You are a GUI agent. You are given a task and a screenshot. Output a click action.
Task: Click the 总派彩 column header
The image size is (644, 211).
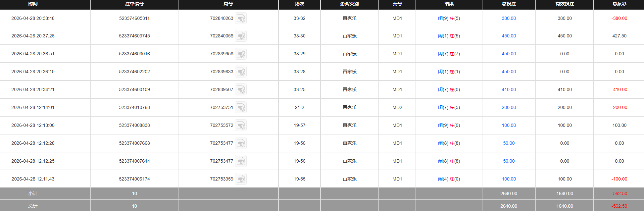point(619,4)
